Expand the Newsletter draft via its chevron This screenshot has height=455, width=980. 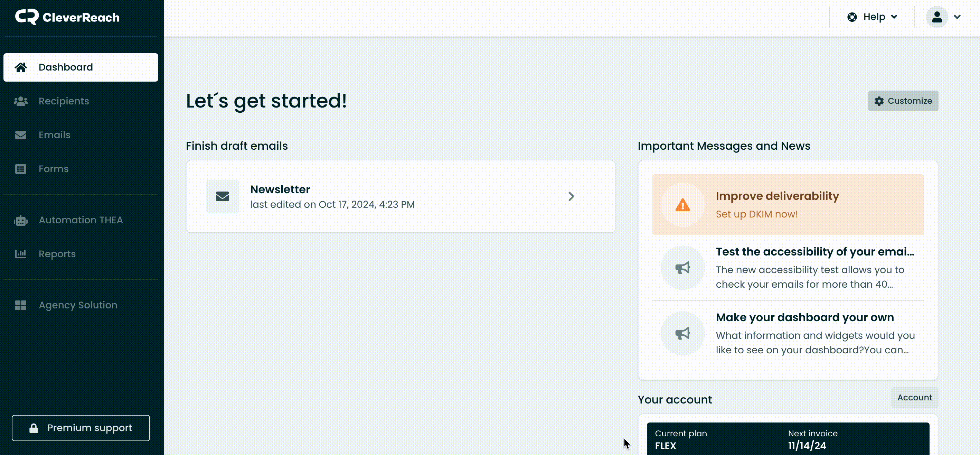point(571,196)
